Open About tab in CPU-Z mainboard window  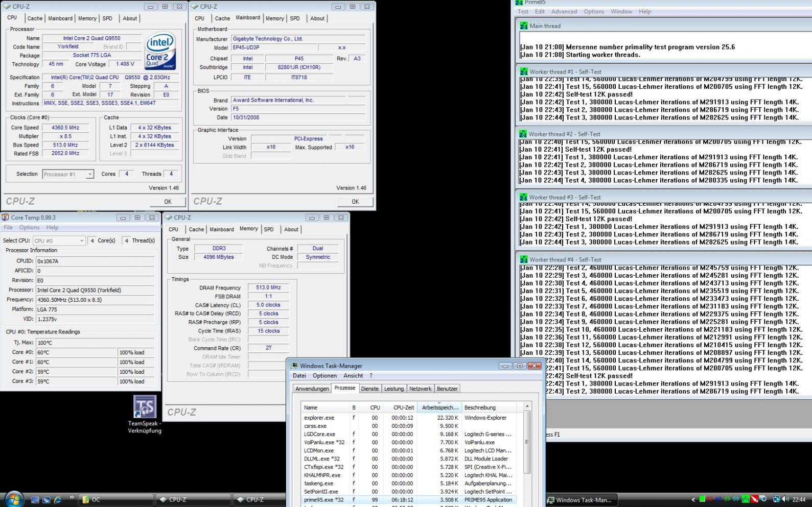tap(317, 18)
